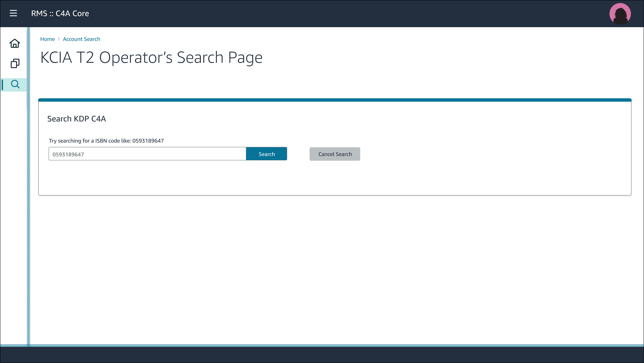Click the Cancel Search button
Screen dimensions: 644x363
pyautogui.click(x=335, y=154)
